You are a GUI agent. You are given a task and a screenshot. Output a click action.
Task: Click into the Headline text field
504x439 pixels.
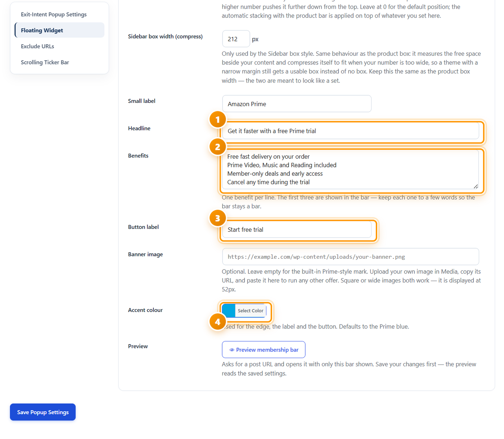351,131
